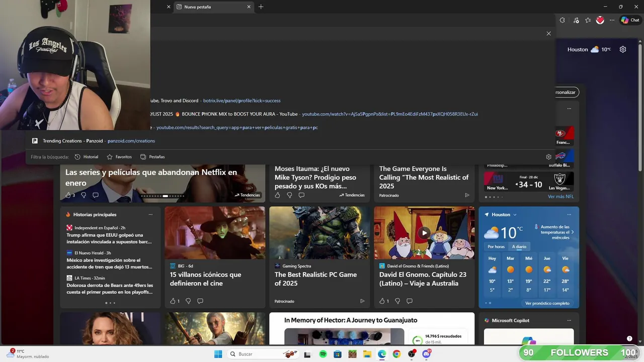Viewport: 644px width, 362px height.
Task: Open Historias principales more options menu
Action: (150, 215)
